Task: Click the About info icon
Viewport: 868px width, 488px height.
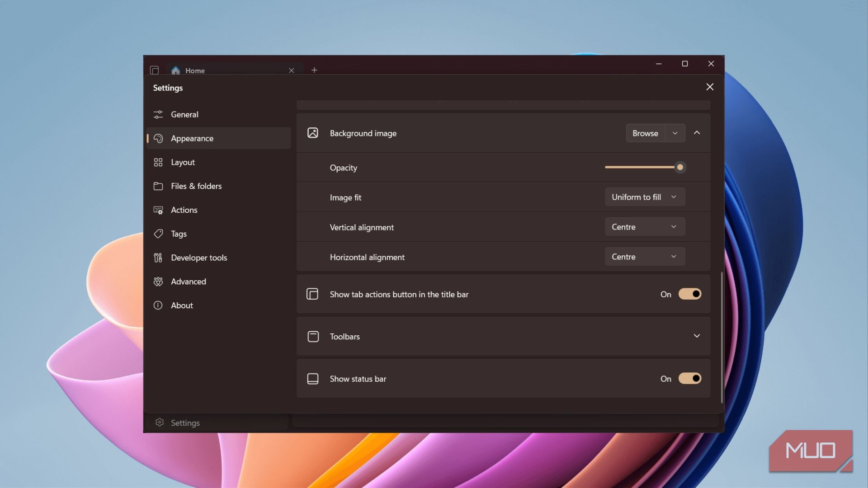Action: point(158,305)
